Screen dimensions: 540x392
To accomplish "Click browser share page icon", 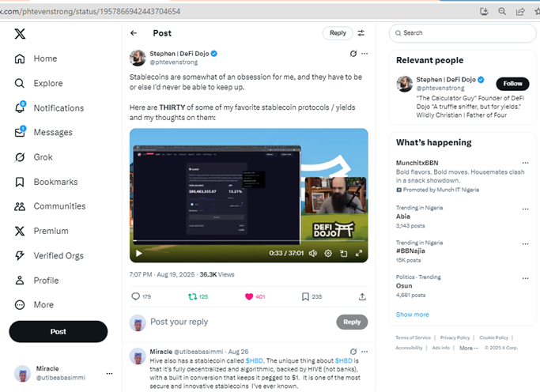I will tap(520, 11).
